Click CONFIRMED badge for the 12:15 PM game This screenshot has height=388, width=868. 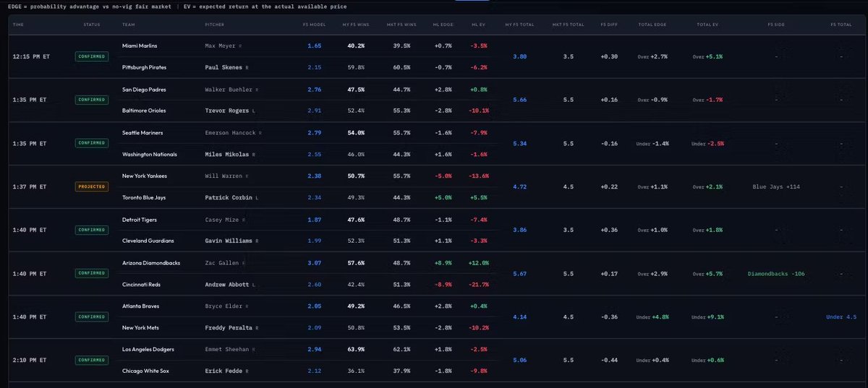92,56
